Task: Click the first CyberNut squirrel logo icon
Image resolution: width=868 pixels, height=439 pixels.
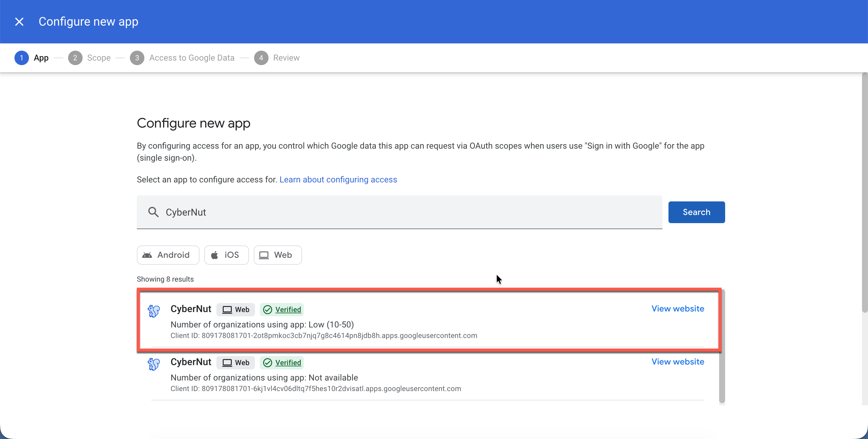Action: [154, 311]
